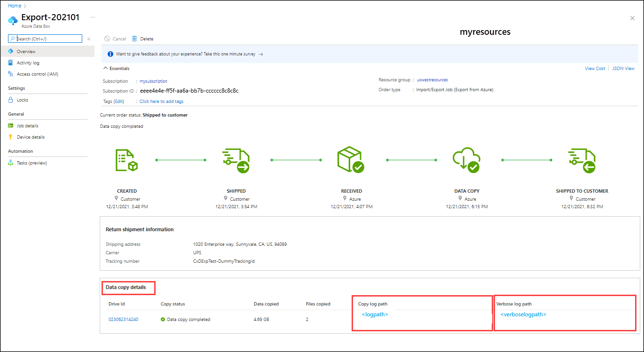Viewport: 644px width, 352px height.
Task: Click the info icon on the feedback banner
Action: point(110,54)
